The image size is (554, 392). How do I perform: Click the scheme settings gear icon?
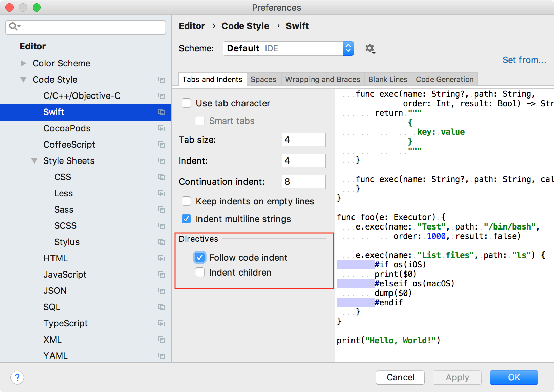(x=370, y=49)
